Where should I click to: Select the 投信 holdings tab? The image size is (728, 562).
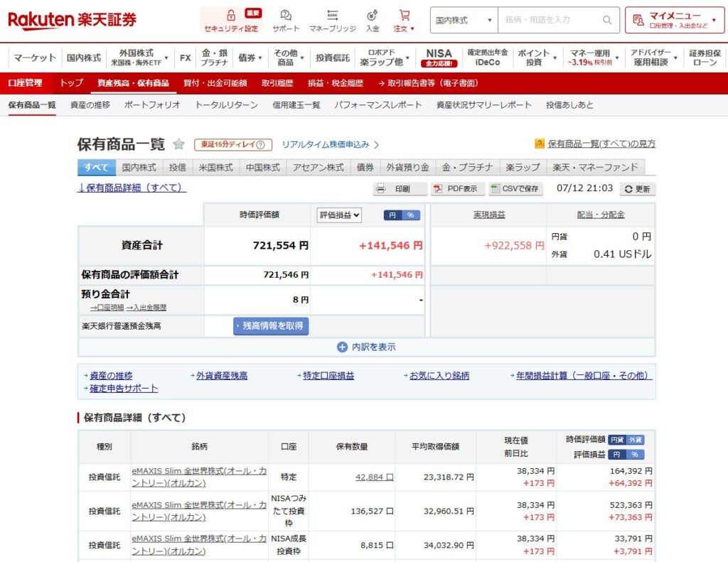point(177,168)
